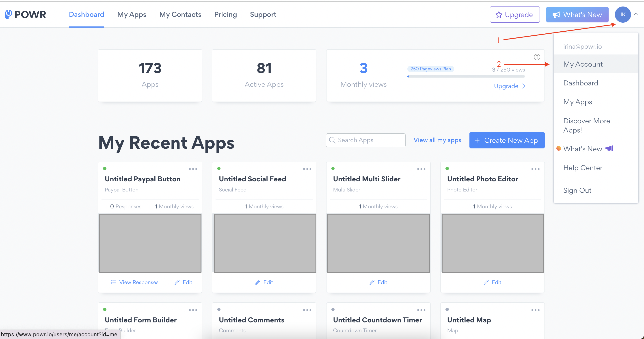
Task: Click Create New App button
Action: pyautogui.click(x=507, y=140)
